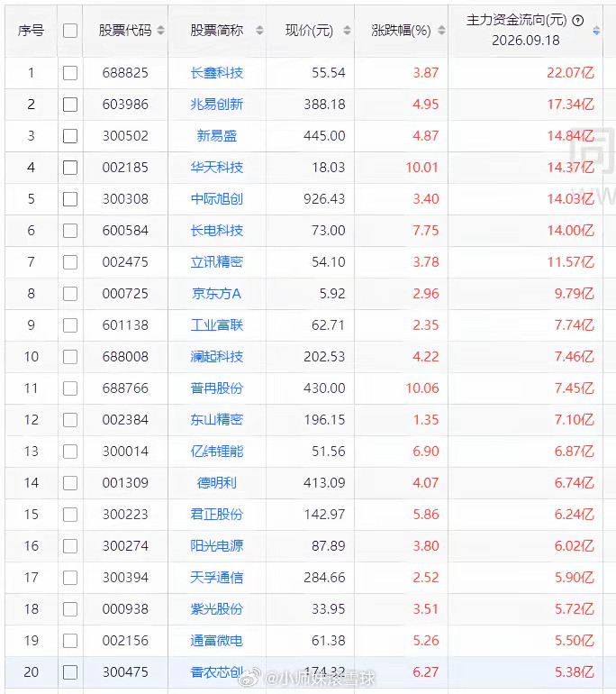Tick the select-all checkbox in header
The height and width of the screenshot is (694, 616).
pos(70,31)
